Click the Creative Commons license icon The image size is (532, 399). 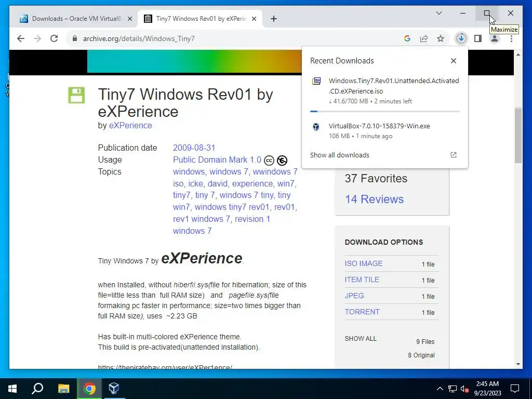[x=269, y=160]
